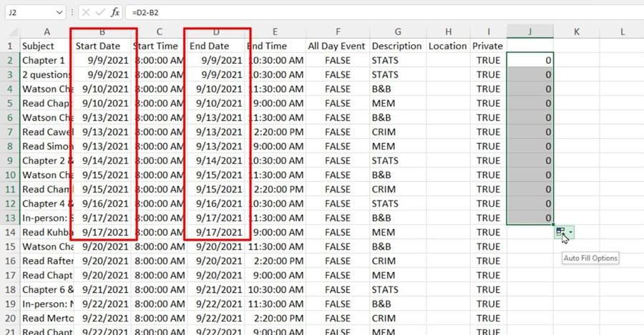The height and width of the screenshot is (335, 644).
Task: Click the Read Simon subject cell
Action: point(47,146)
